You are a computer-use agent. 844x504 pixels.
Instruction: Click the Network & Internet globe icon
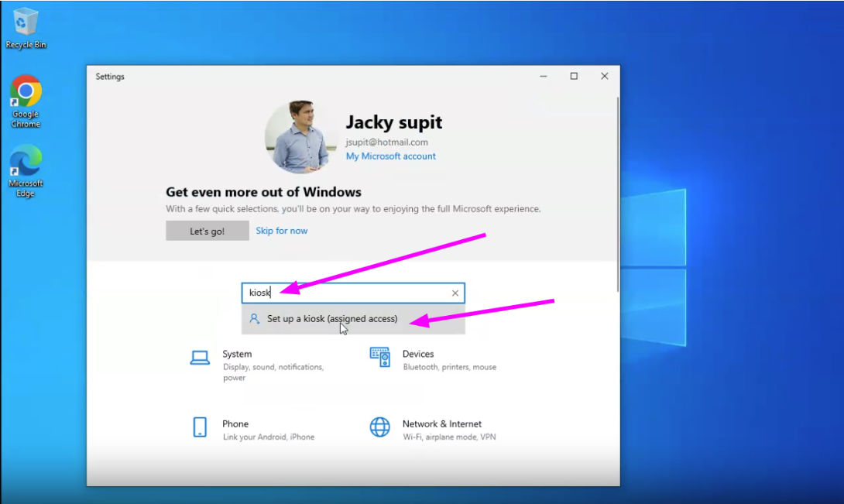[379, 427]
